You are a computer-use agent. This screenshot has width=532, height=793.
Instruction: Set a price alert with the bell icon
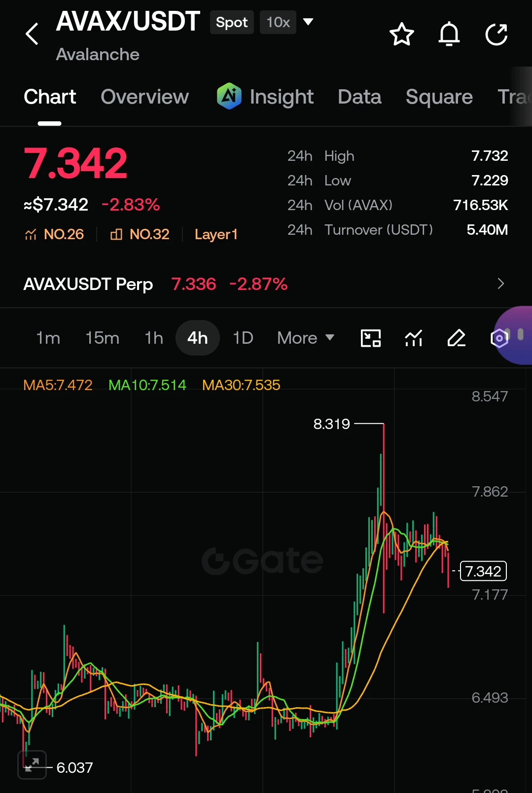pyautogui.click(x=449, y=34)
